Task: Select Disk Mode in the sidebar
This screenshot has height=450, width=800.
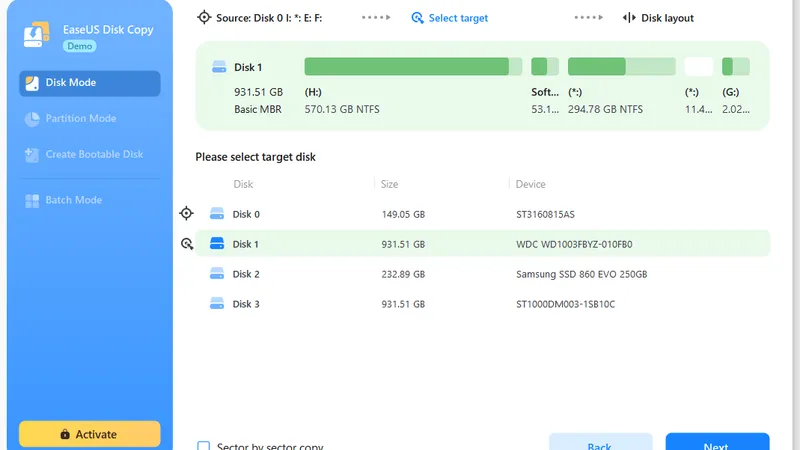Action: (x=90, y=83)
